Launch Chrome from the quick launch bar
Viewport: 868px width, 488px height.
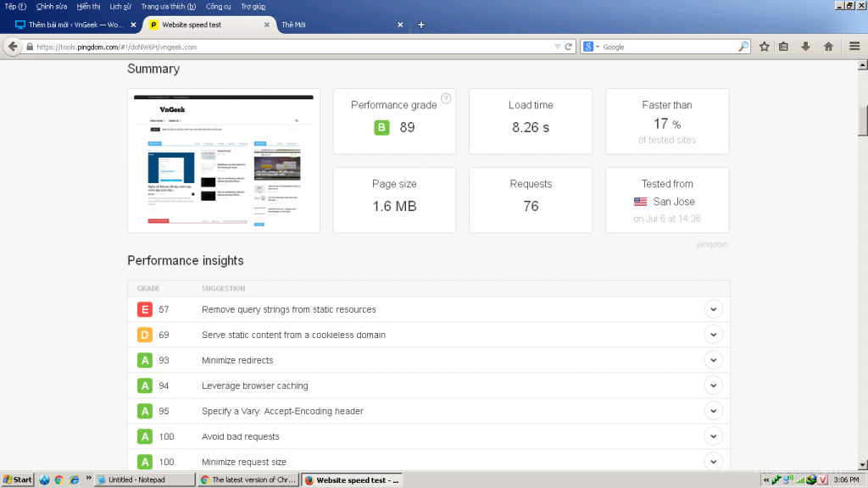(x=58, y=480)
